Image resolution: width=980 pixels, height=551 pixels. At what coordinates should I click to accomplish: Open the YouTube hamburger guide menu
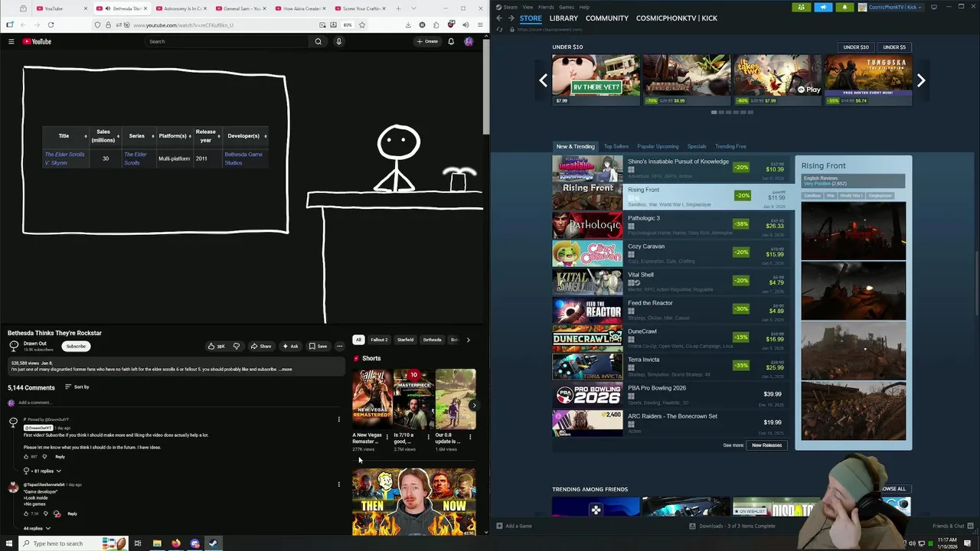point(11,41)
